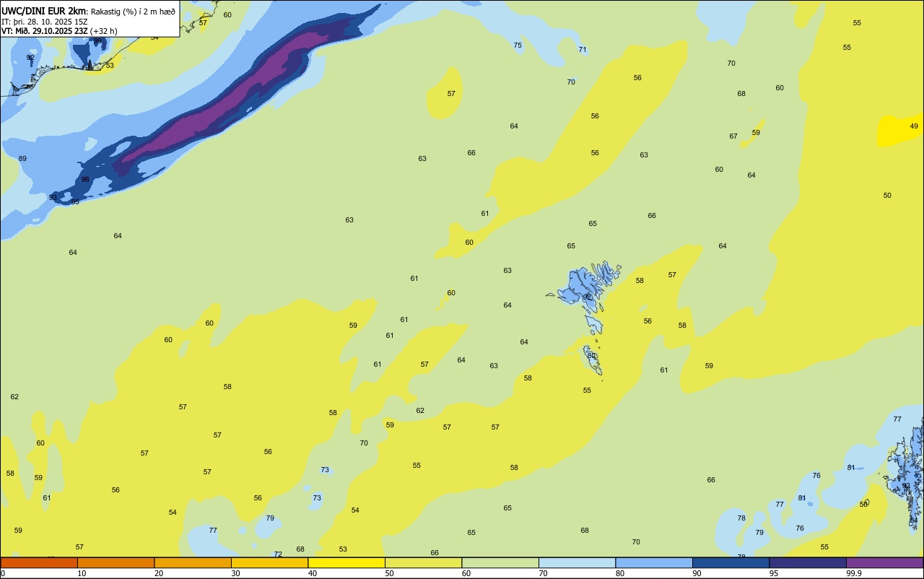924x579 pixels.
Task: Select the 80–90 medium blue legend swatch
Action: pos(654,562)
